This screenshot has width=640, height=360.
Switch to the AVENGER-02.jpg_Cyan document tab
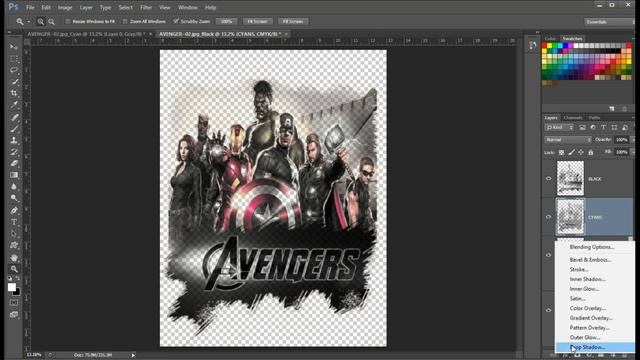(x=86, y=34)
